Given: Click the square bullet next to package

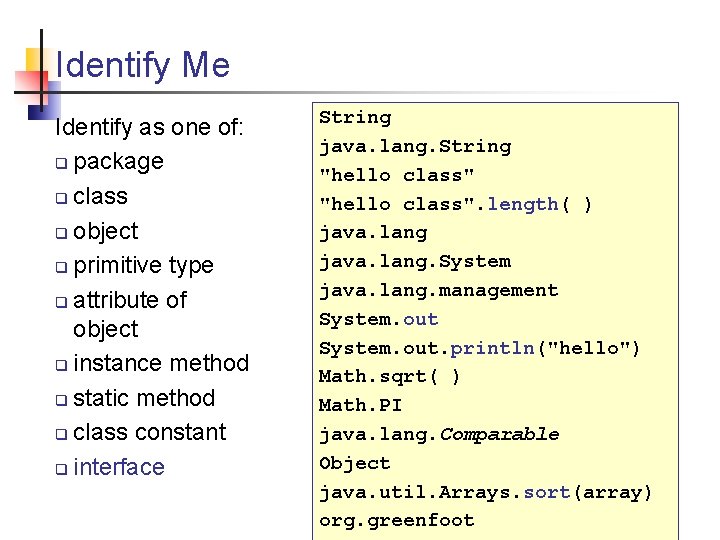Looking at the screenshot, I should (x=62, y=164).
